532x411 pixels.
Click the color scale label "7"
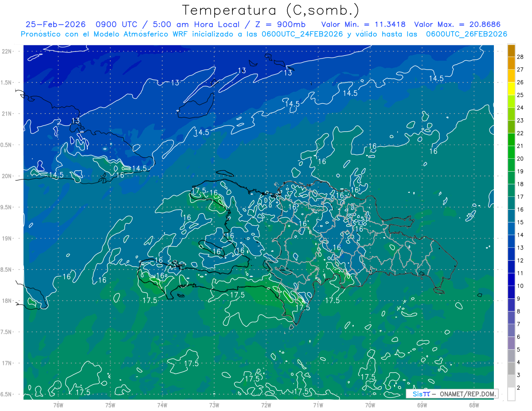pyautogui.click(x=519, y=325)
